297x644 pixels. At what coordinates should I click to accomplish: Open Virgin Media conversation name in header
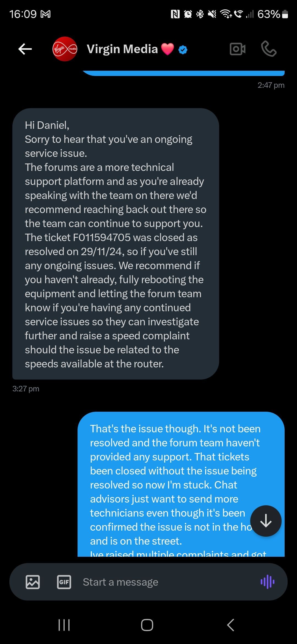click(x=122, y=49)
